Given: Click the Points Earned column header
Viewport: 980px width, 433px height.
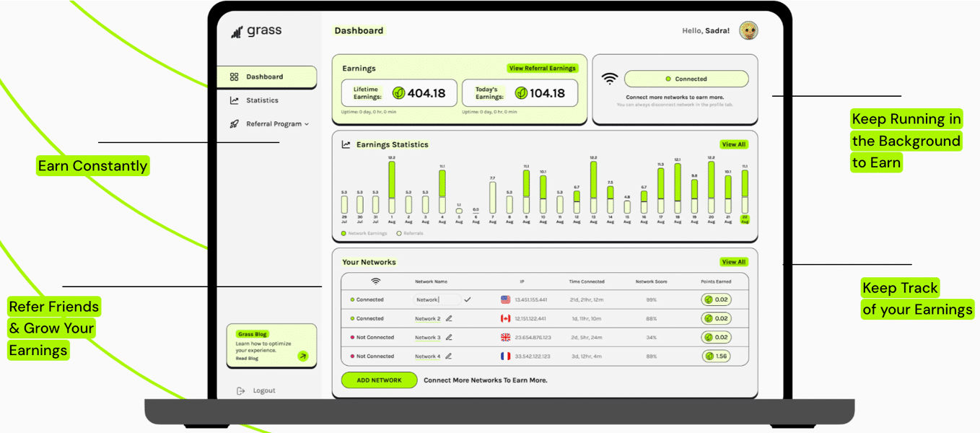Looking at the screenshot, I should click(716, 281).
